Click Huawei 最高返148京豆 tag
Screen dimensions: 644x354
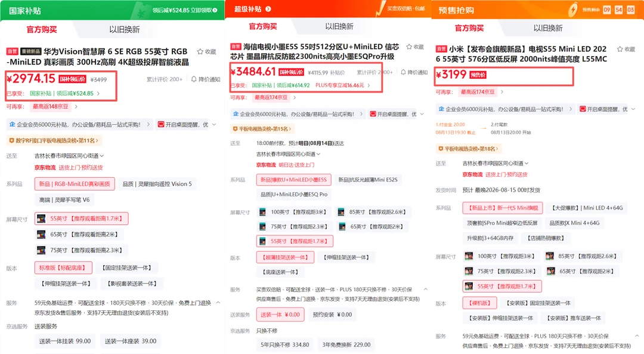tap(51, 106)
